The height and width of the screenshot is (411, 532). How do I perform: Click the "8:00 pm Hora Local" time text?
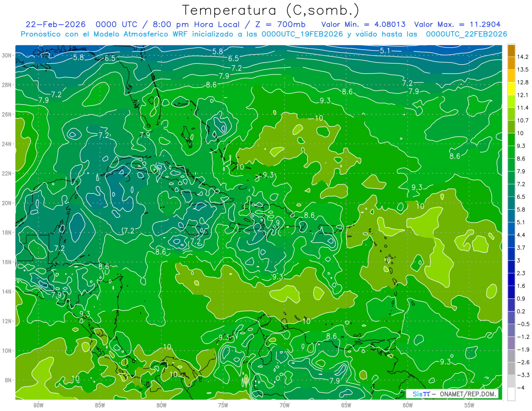(x=196, y=24)
